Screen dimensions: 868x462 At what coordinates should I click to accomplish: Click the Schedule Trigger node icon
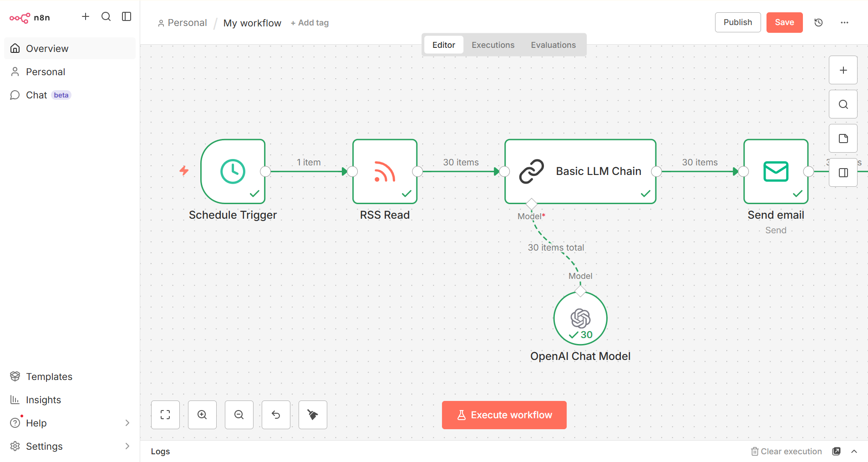tap(233, 171)
